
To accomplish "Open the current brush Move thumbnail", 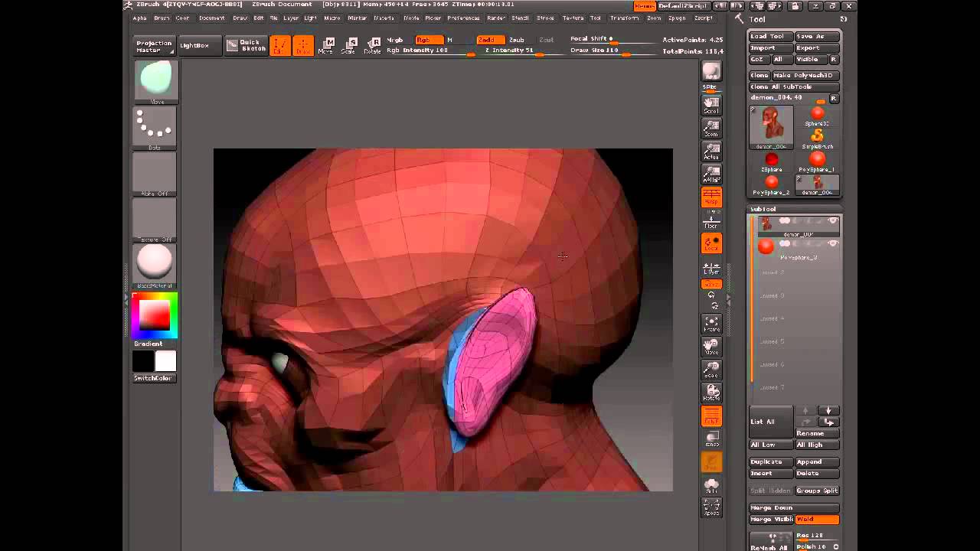I will pyautogui.click(x=155, y=81).
